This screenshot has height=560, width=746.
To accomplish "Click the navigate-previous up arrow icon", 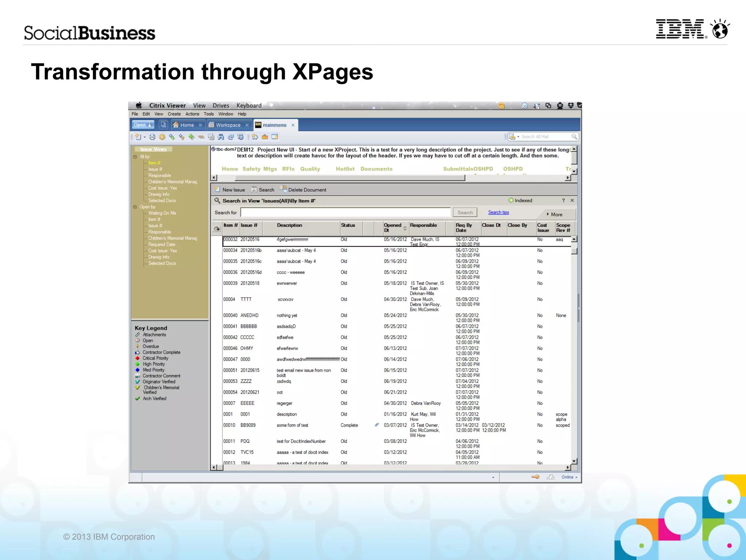I will click(181, 137).
